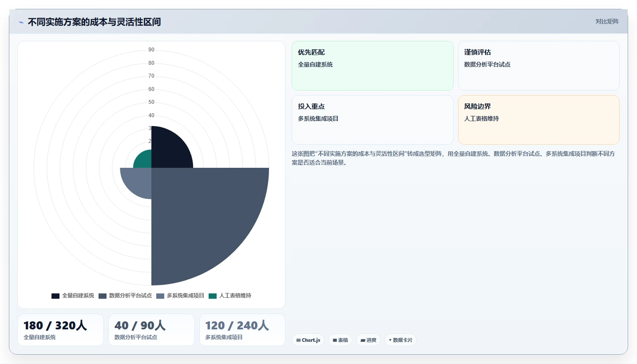
Task: Click the parallelogram icon on 进度 chip
Action: pyautogui.click(x=363, y=340)
